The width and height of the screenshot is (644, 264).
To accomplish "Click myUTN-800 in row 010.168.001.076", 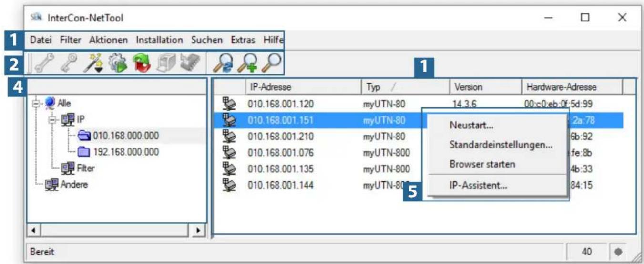I will click(386, 152).
